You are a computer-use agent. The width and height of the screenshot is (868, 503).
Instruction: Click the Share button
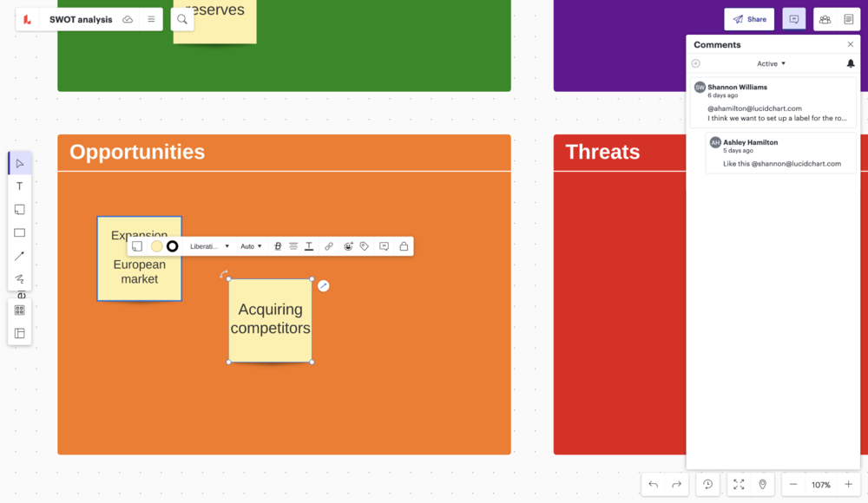click(749, 19)
